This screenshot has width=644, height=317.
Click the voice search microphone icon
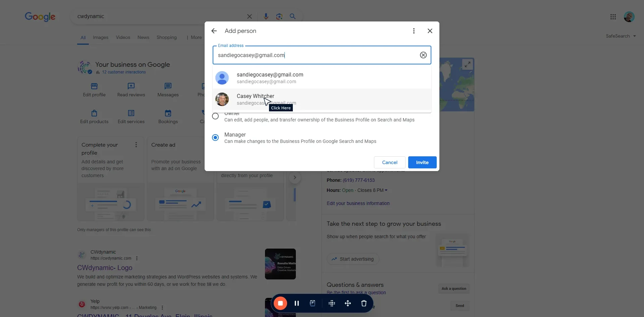(266, 16)
